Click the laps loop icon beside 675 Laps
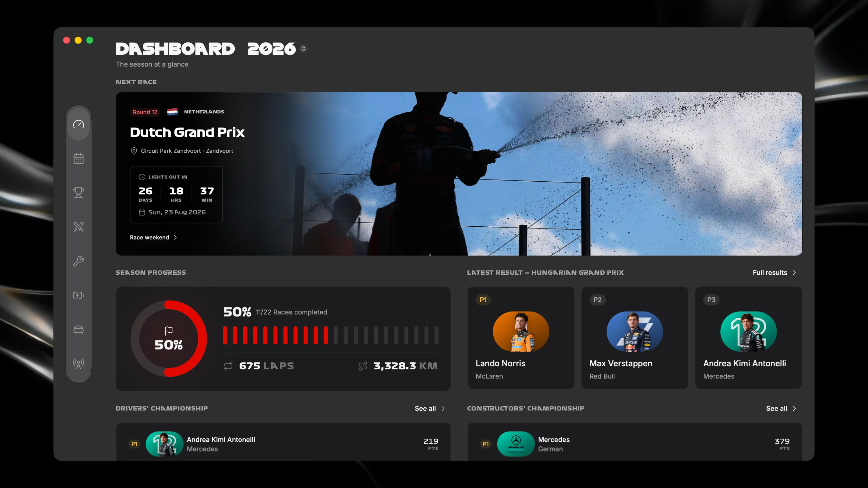The width and height of the screenshot is (868, 488). [228, 366]
